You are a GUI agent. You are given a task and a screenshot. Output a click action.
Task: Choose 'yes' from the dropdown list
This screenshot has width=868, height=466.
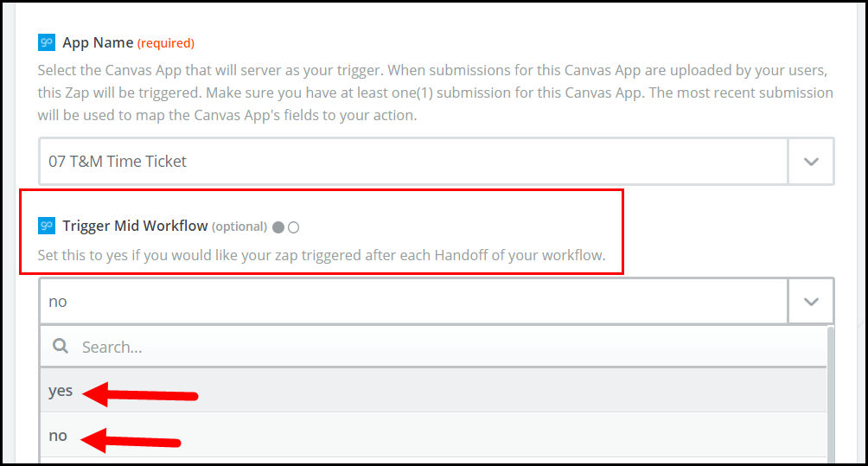pyautogui.click(x=61, y=391)
